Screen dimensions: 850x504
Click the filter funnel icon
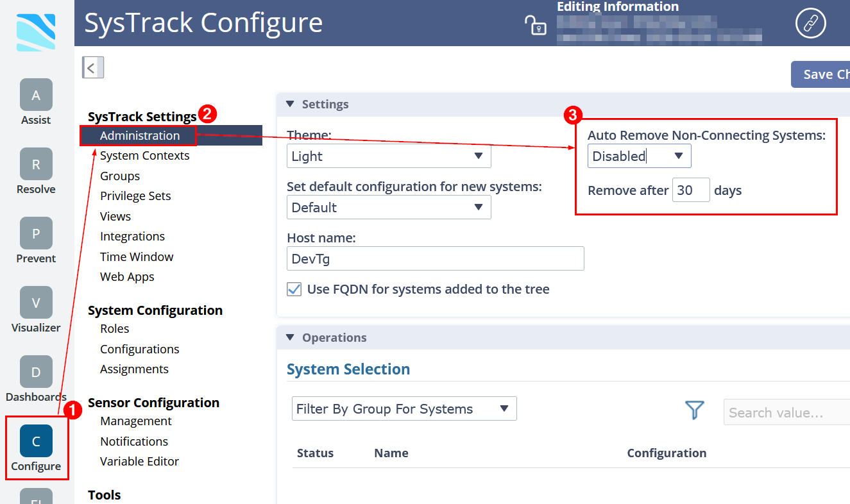tap(694, 410)
